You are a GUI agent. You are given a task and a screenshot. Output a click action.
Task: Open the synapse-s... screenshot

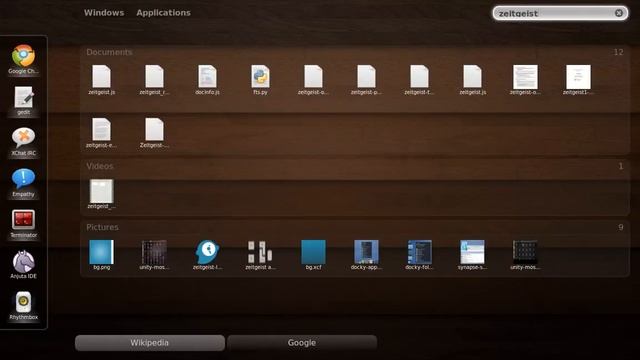coord(472,255)
